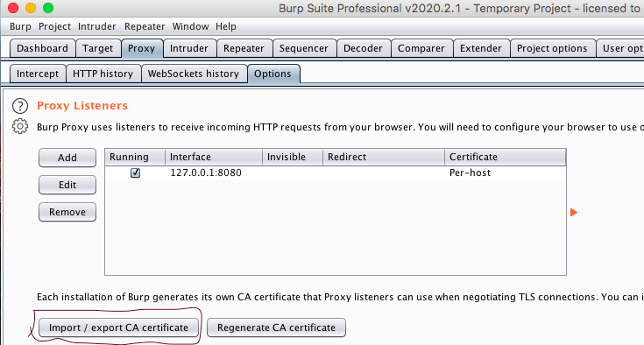Click Edit listener button
Image resolution: width=644 pixels, height=345 pixels.
[x=67, y=185]
